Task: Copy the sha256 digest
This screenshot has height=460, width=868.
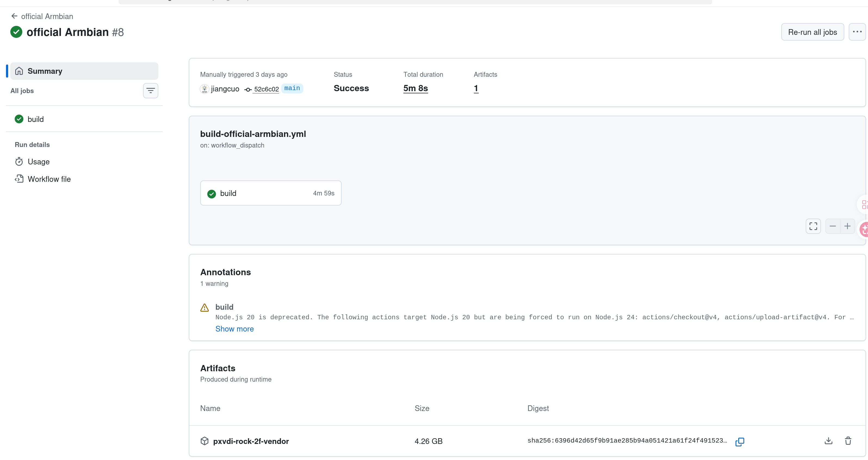Action: [740, 441]
